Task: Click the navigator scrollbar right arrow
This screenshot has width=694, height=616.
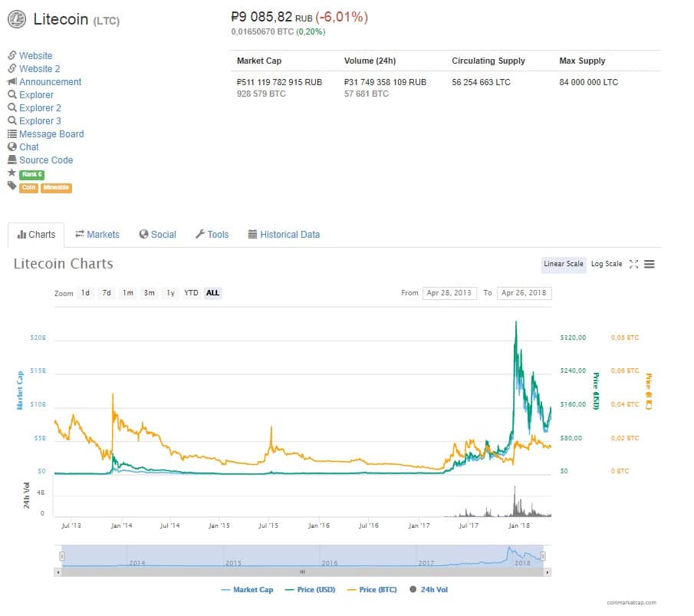Action: pos(548,572)
